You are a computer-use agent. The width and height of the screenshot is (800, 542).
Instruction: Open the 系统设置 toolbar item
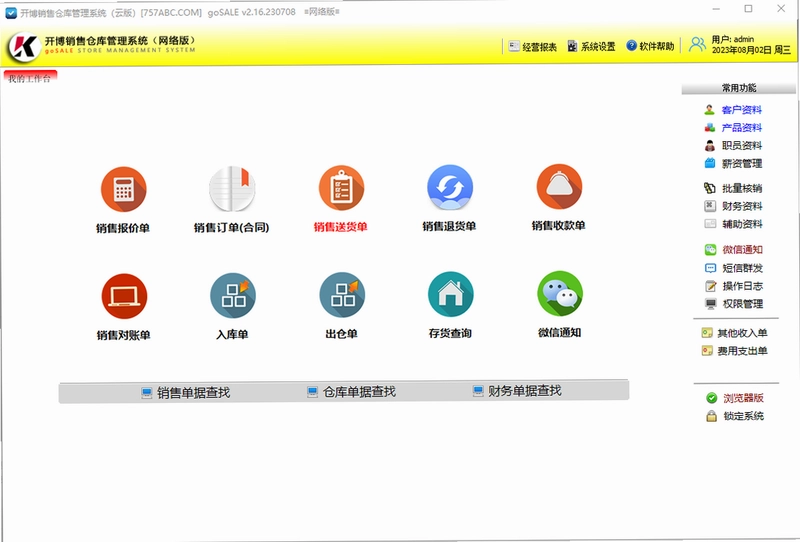591,46
